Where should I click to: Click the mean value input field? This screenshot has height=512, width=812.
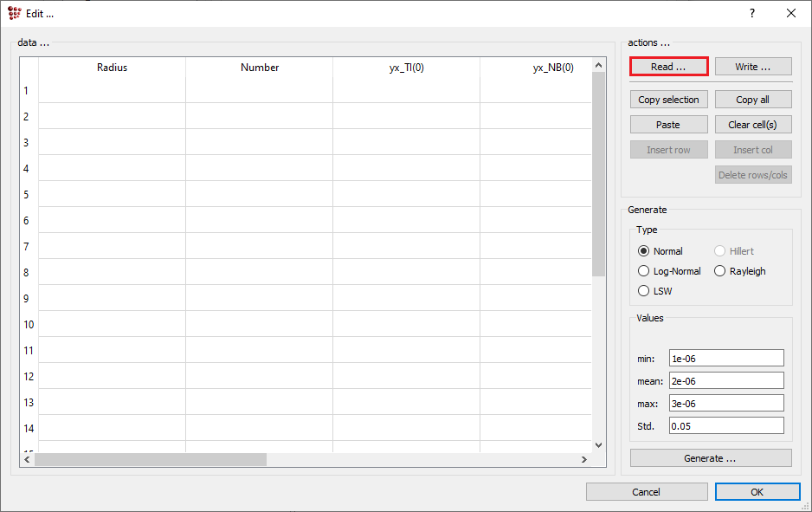tap(726, 381)
